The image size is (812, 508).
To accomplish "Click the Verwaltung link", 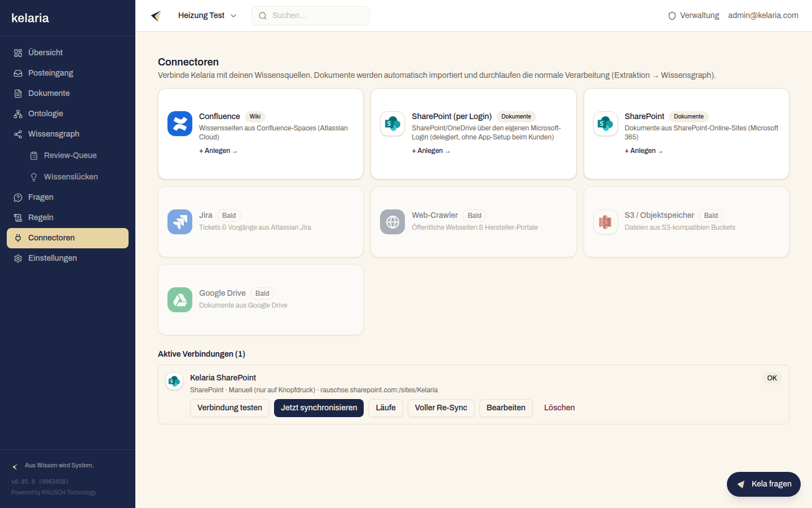I will (694, 16).
